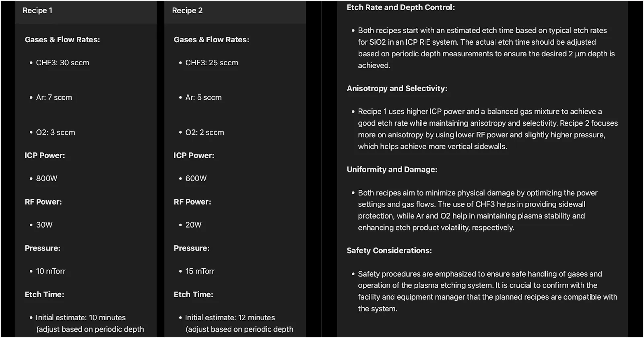Click the Initial estimate: 10 minutes text

pos(80,317)
